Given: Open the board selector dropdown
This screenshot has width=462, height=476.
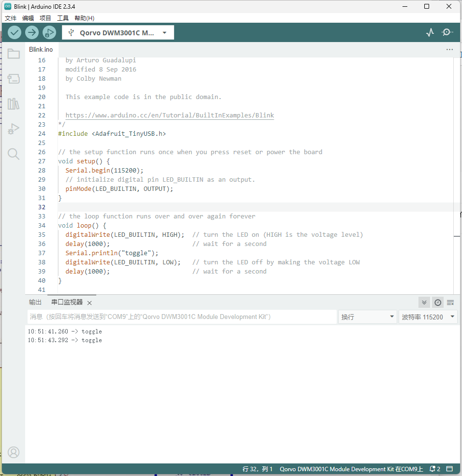Looking at the screenshot, I should point(118,33).
